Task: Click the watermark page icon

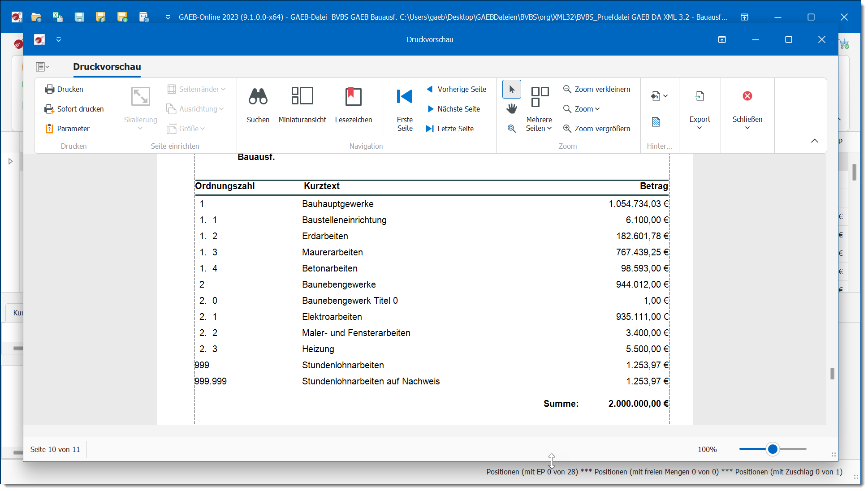Action: [x=656, y=122]
